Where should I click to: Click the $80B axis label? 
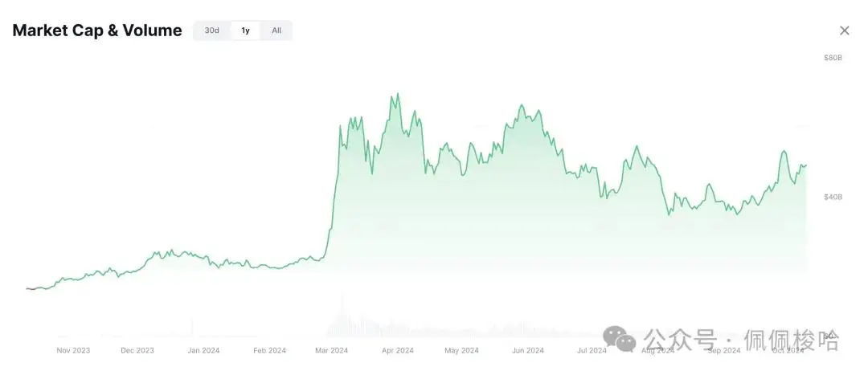pos(832,58)
